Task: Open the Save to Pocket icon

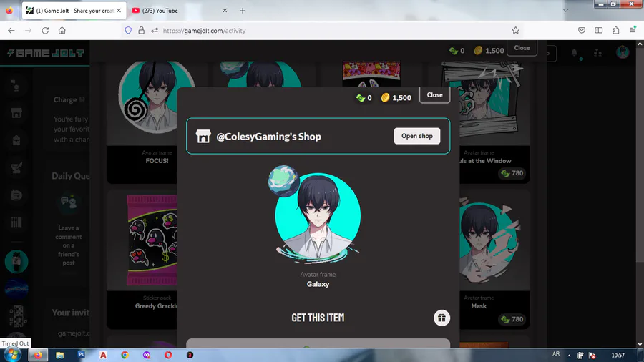Action: click(582, 30)
